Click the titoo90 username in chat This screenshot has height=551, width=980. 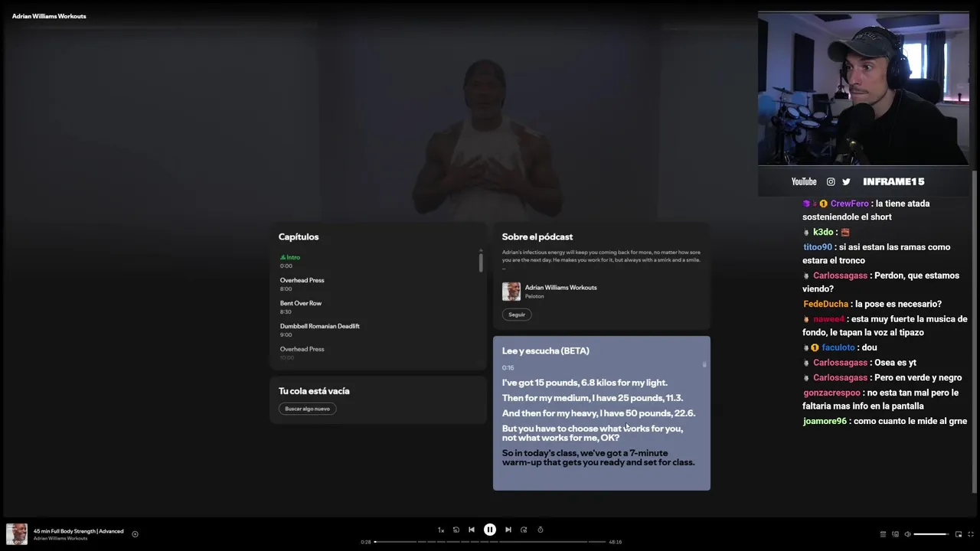[x=818, y=247]
